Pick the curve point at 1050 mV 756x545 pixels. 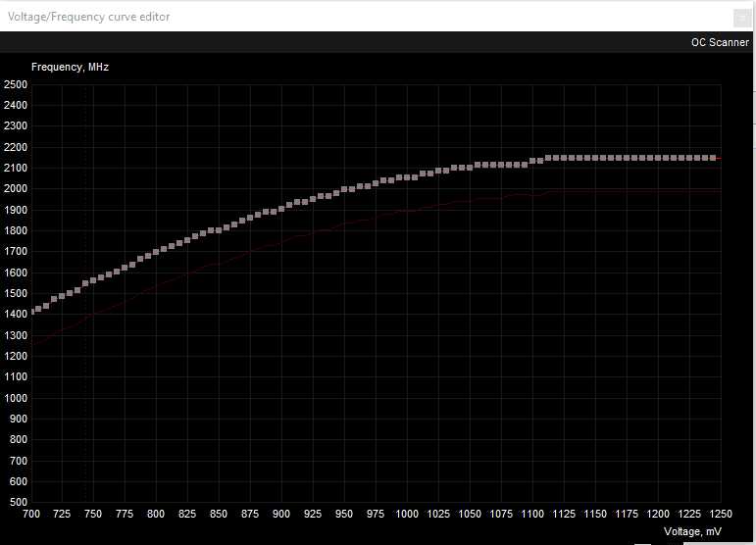click(470, 168)
